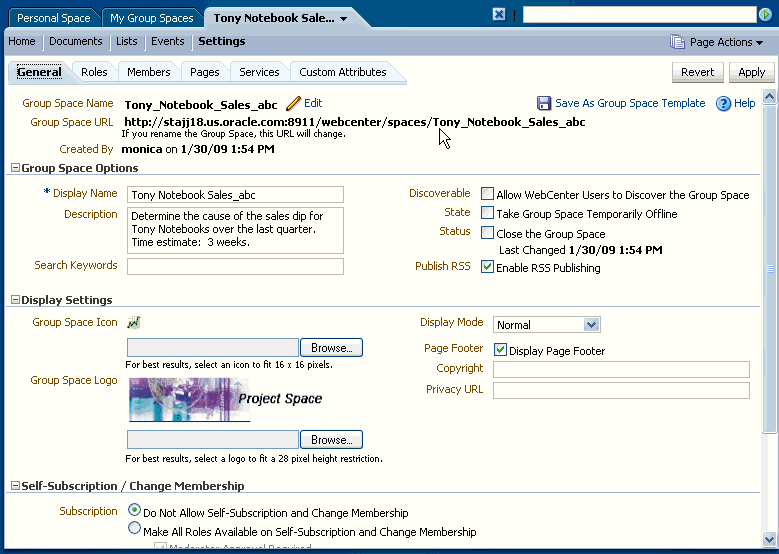This screenshot has height=554, width=779.
Task: Click Save As Group Space Template link
Action: 630,103
